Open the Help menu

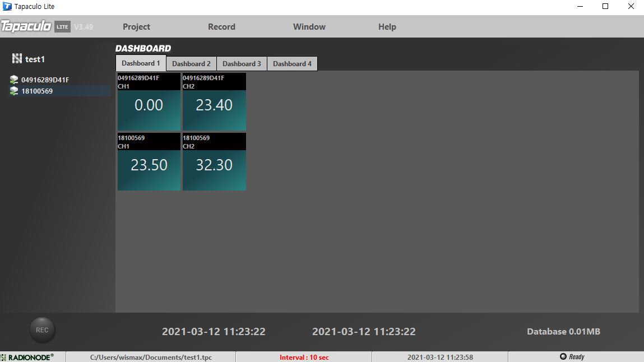(x=387, y=27)
